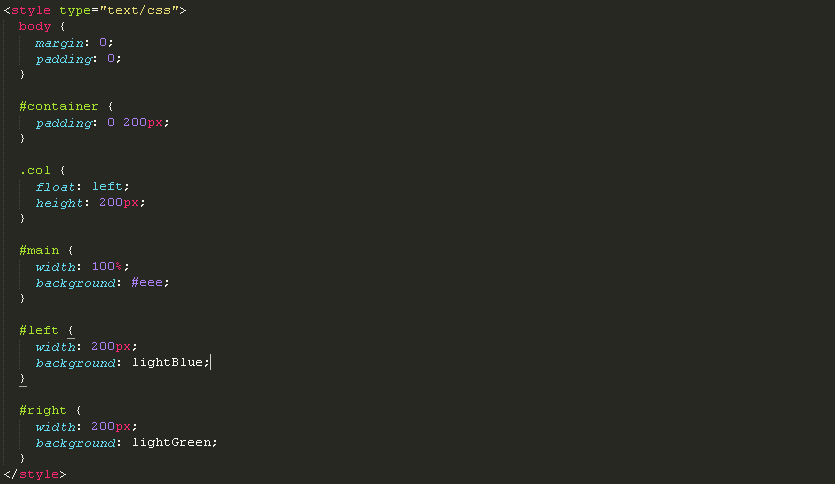
Task: Click the body selector
Action: 34,26
